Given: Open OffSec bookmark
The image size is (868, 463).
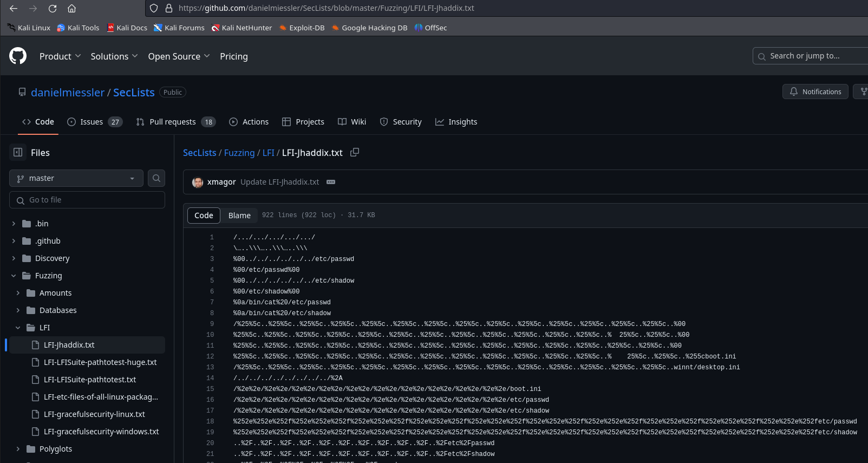Looking at the screenshot, I should (430, 28).
